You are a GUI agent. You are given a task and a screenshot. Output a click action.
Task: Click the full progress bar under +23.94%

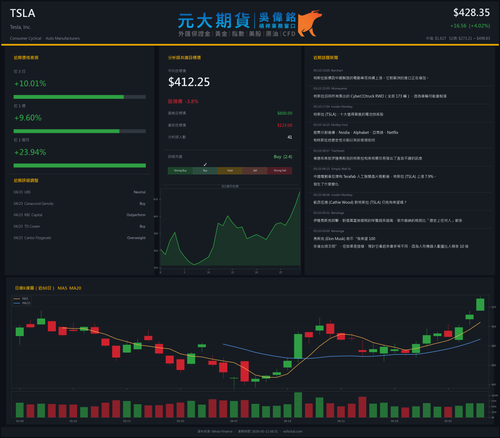[79, 165]
